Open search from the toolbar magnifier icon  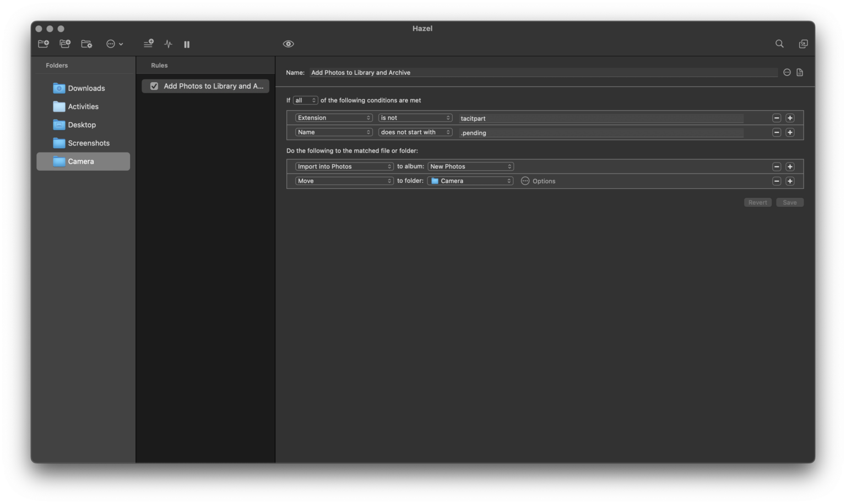coord(779,44)
